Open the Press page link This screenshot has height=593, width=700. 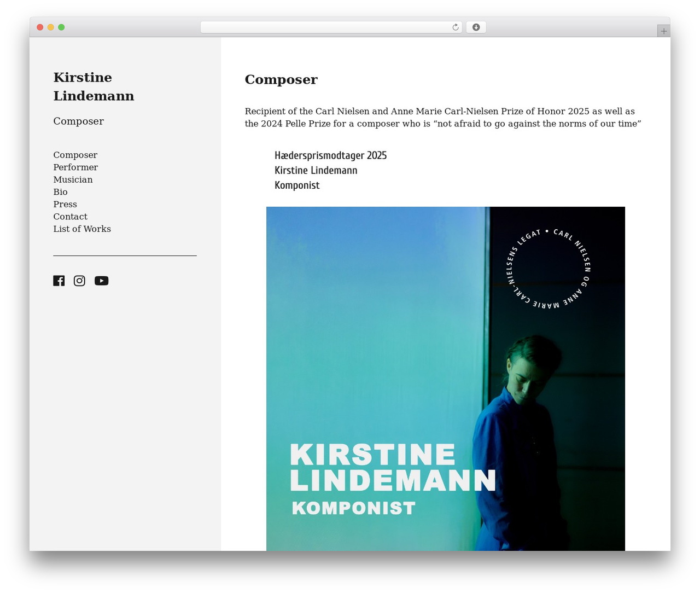[65, 204]
